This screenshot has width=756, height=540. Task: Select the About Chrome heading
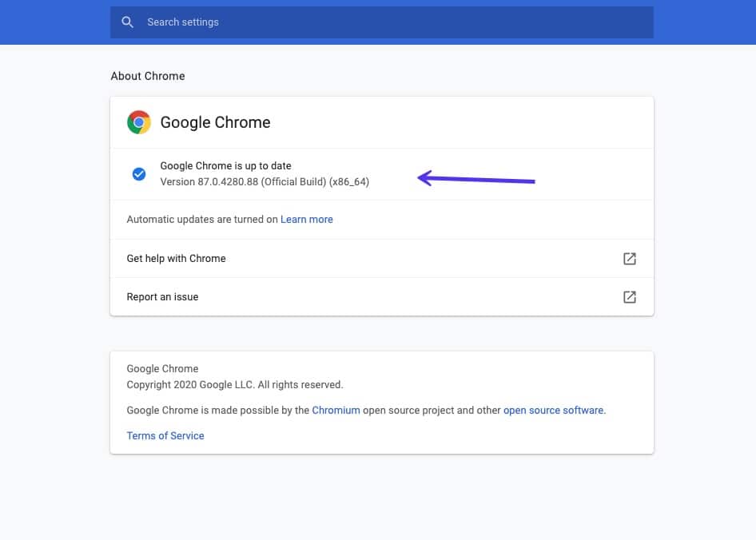(x=148, y=76)
